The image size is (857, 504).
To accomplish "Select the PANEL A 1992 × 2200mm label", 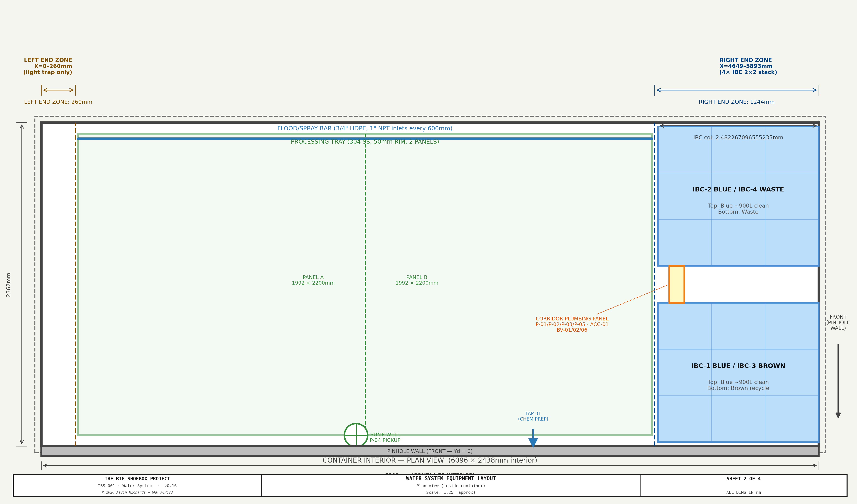I will 313,280.
